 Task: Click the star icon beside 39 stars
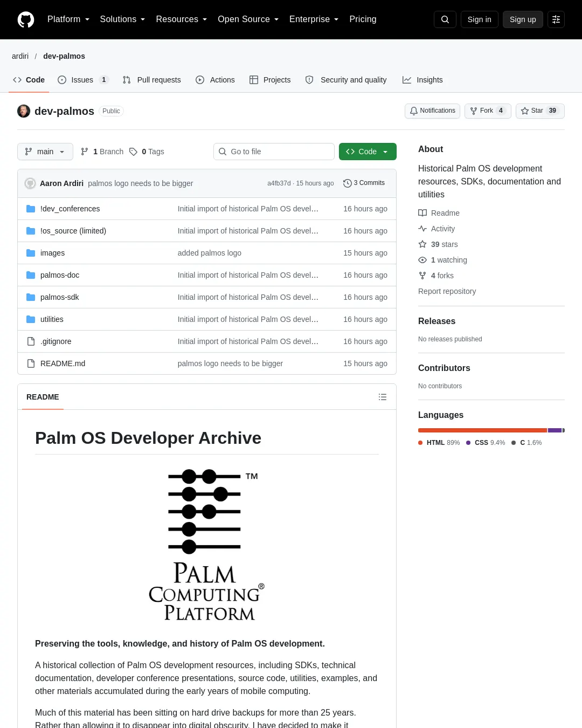[x=422, y=244]
